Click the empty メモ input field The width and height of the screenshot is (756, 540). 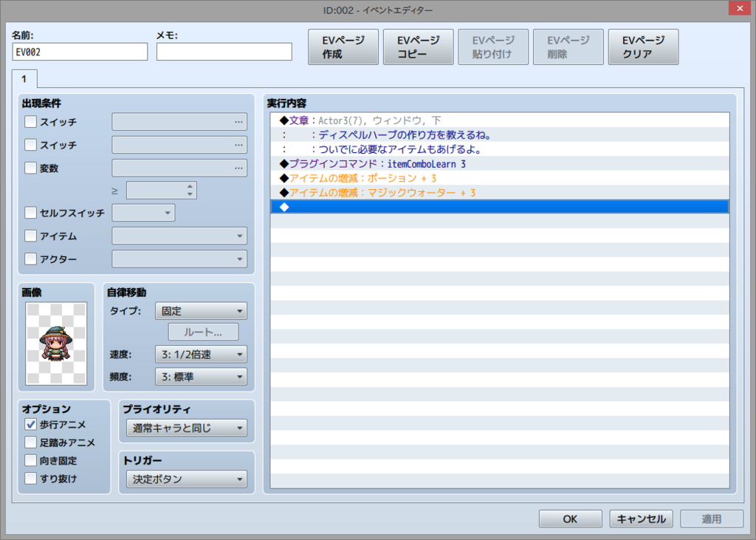pyautogui.click(x=224, y=52)
